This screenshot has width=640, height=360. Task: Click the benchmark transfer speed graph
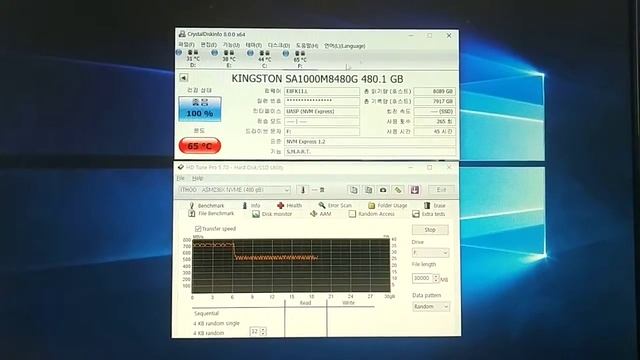coord(291,266)
